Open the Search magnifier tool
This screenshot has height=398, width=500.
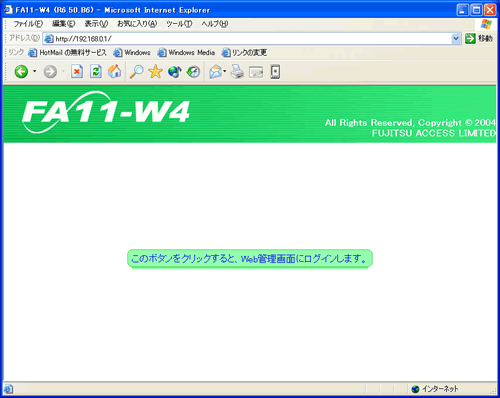coord(137,72)
